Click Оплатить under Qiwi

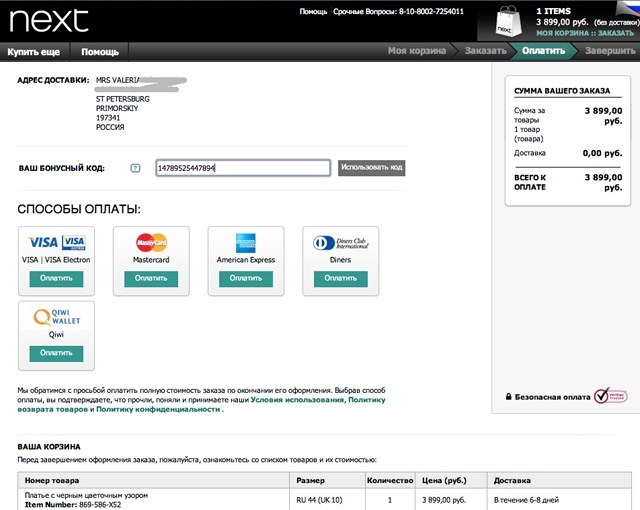[56, 353]
